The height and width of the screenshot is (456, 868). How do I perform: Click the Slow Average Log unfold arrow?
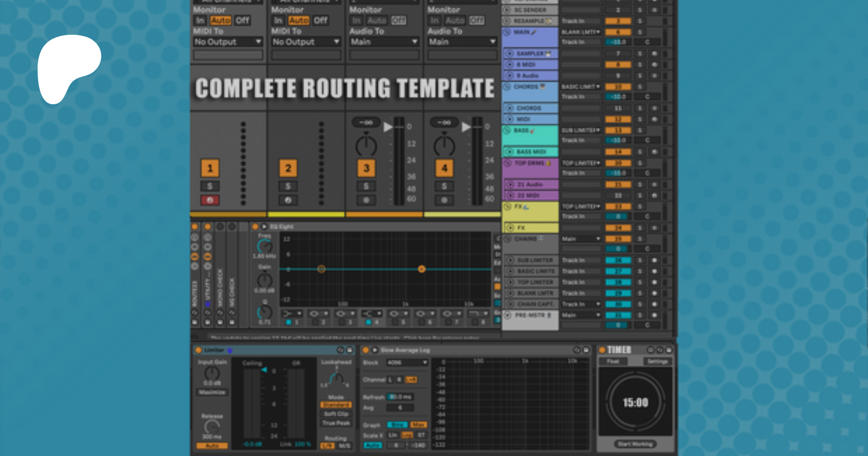click(374, 350)
